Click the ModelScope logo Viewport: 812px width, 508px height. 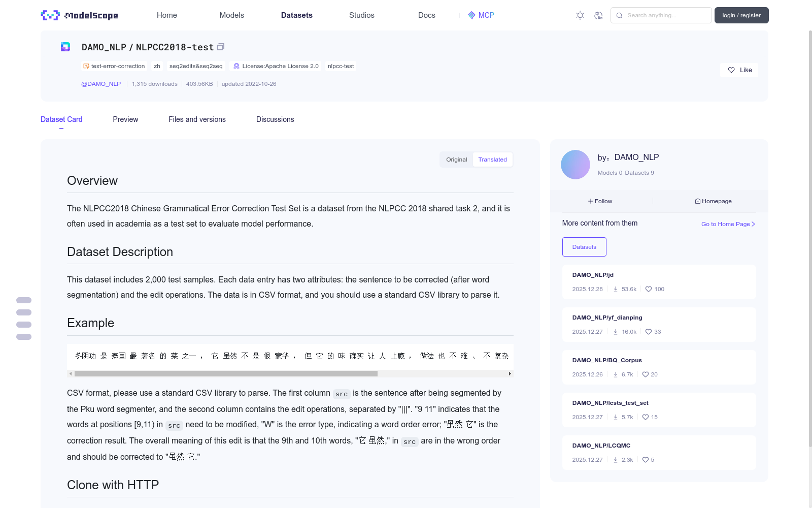80,15
